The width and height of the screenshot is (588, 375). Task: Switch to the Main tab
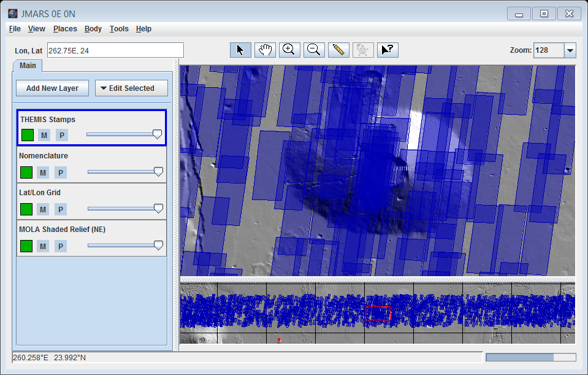point(28,66)
